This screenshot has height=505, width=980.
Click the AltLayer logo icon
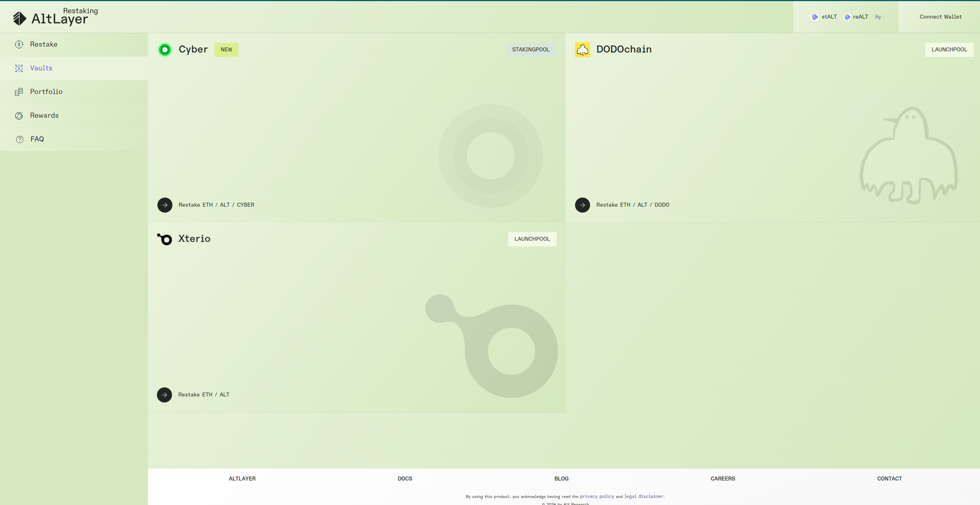(19, 18)
